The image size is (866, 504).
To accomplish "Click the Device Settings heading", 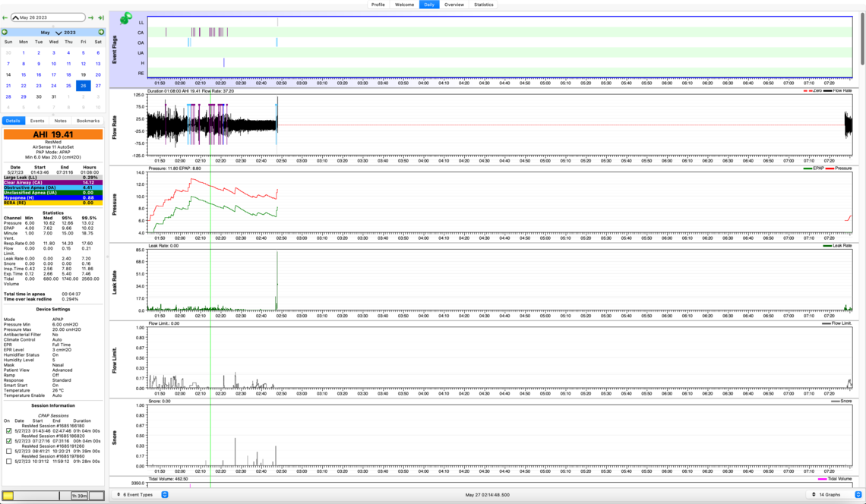I will click(53, 309).
